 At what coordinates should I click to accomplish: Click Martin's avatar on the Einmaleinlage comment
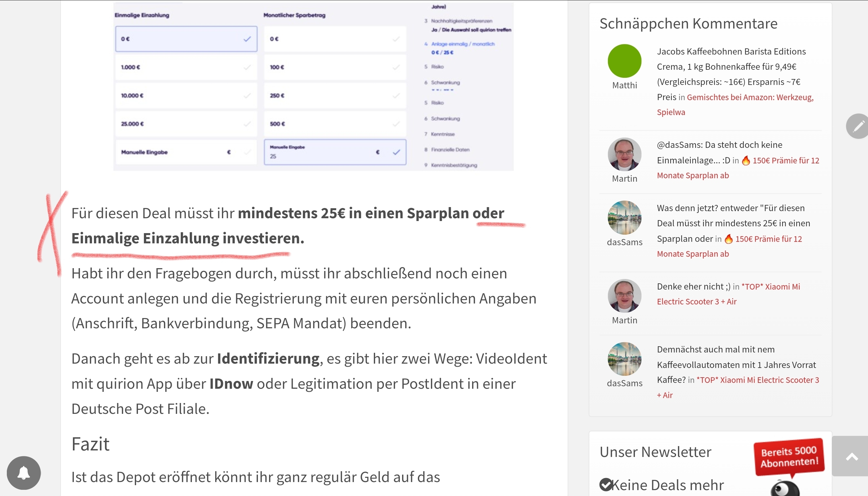pyautogui.click(x=624, y=154)
